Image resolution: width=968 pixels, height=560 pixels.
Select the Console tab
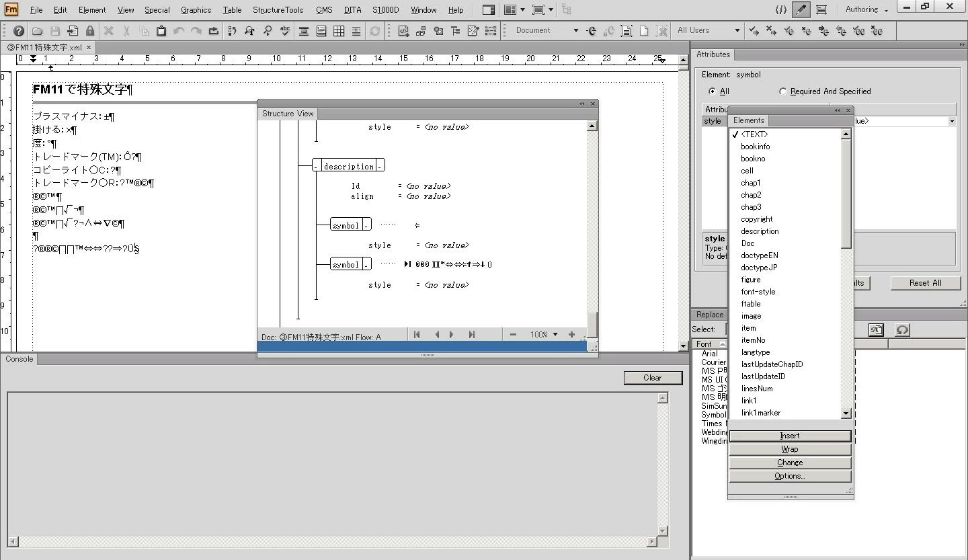coord(19,359)
